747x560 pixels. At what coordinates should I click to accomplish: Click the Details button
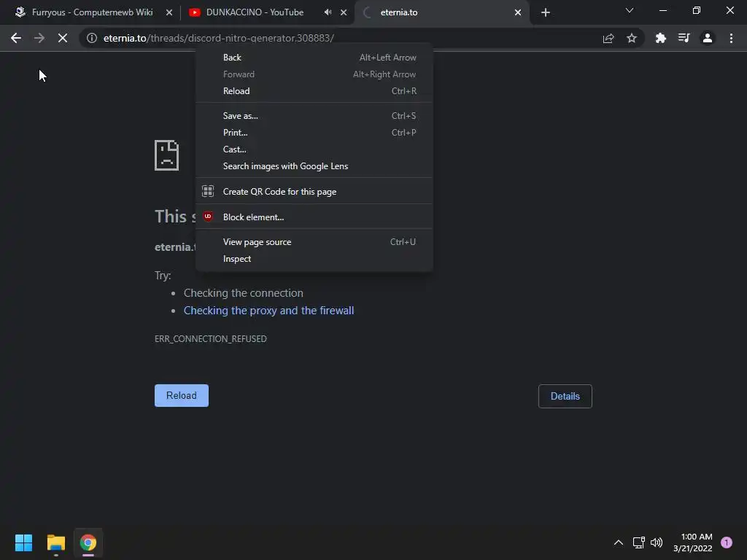tap(565, 396)
